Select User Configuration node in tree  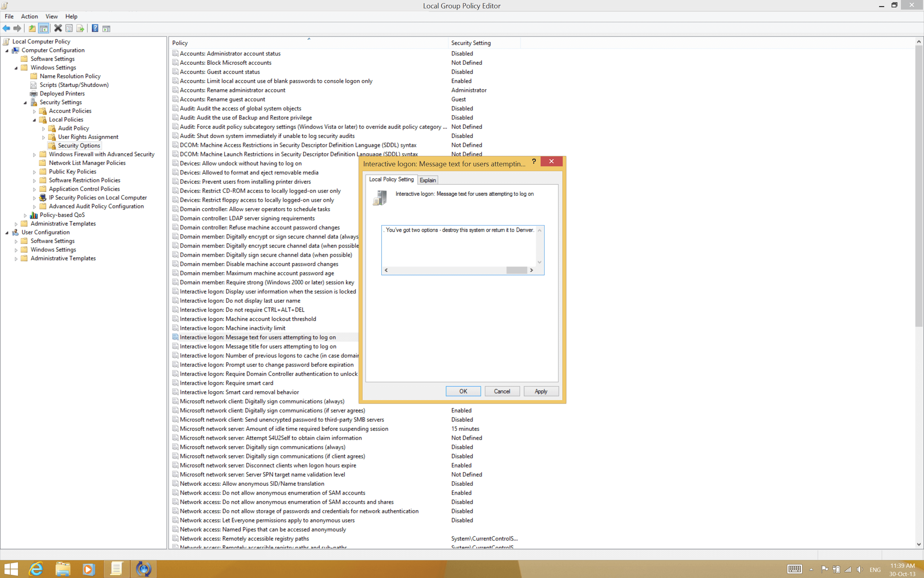[46, 232]
